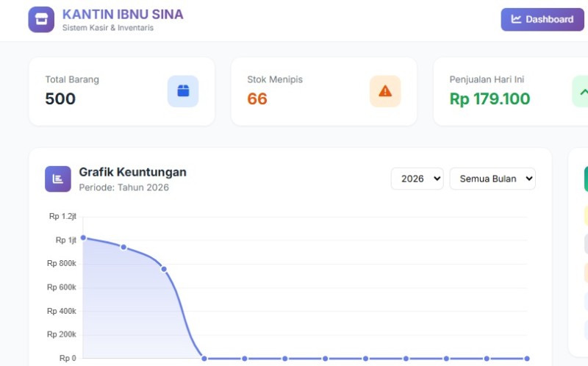Click the blue box icon for Total Barang
This screenshot has height=366, width=588.
coord(183,91)
